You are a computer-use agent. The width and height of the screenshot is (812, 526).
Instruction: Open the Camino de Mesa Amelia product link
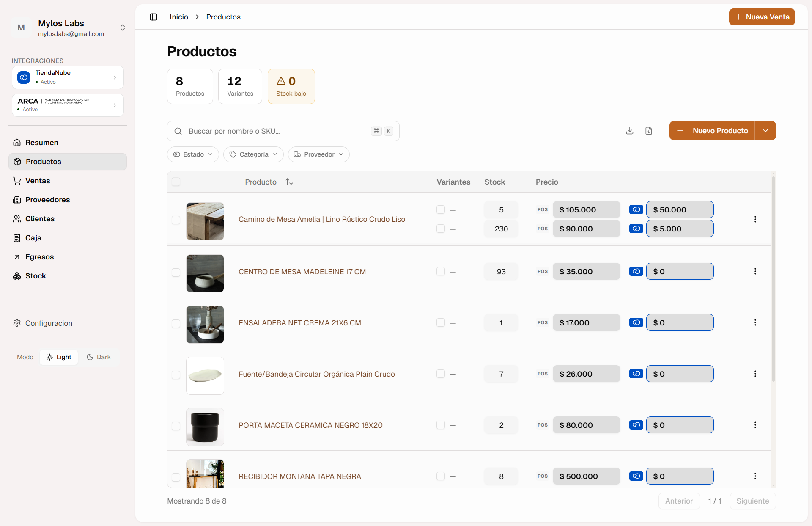322,219
